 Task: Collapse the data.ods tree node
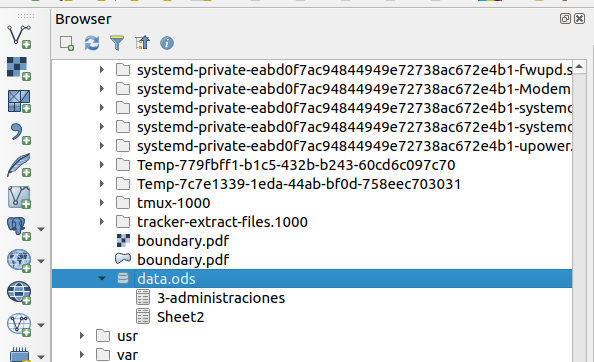[102, 278]
